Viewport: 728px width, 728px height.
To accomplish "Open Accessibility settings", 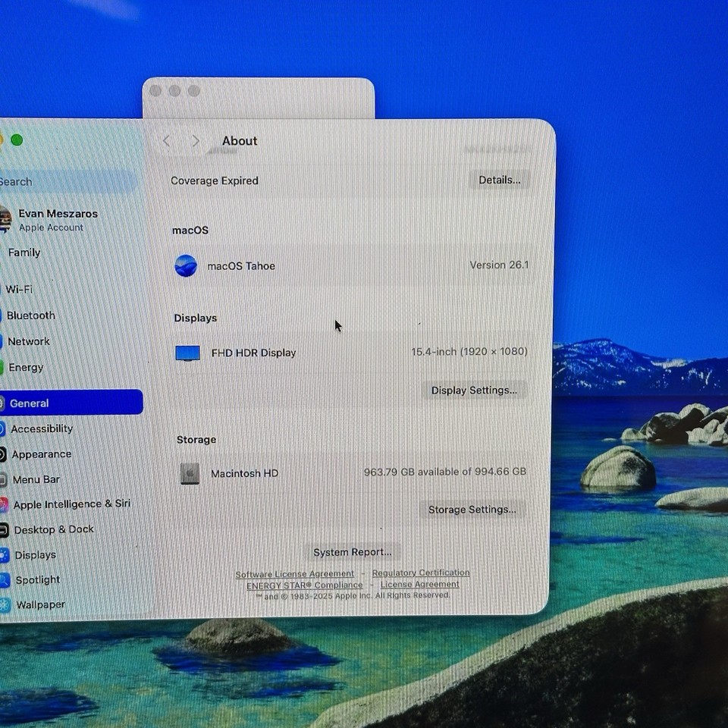I will (x=41, y=428).
